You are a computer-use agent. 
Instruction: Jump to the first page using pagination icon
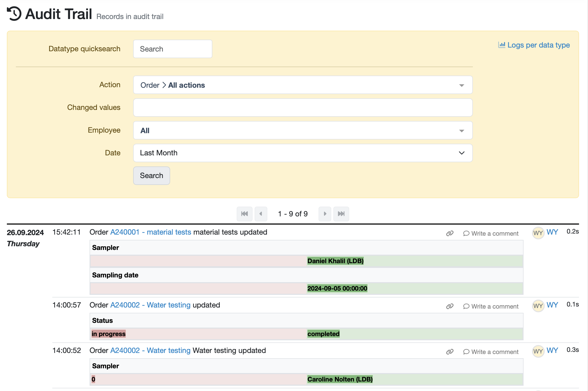coord(244,214)
